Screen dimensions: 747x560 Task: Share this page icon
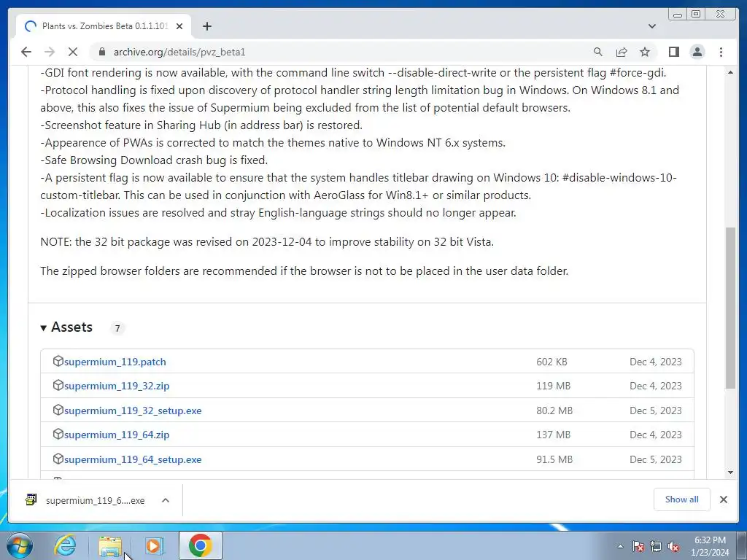click(x=622, y=52)
